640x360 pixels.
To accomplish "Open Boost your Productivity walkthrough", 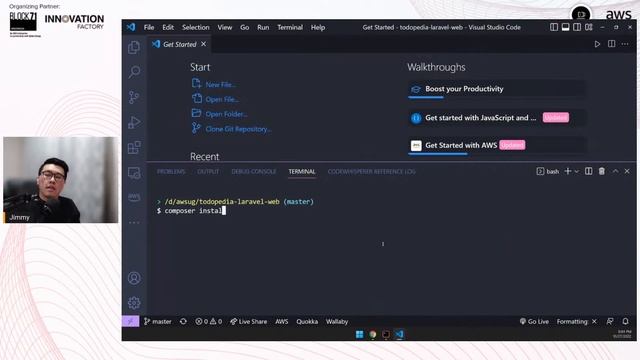I will [497, 89].
